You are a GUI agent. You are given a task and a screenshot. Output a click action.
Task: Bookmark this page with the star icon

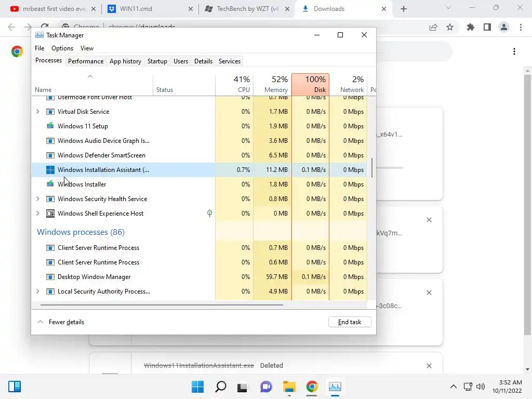pos(450,27)
